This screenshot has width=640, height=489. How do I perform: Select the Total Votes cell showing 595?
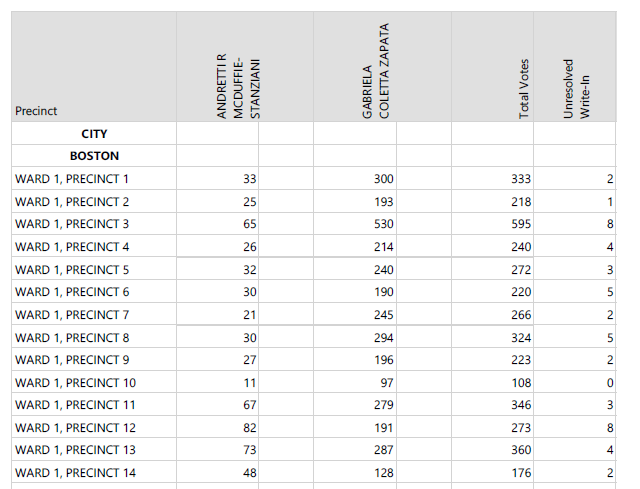click(520, 224)
